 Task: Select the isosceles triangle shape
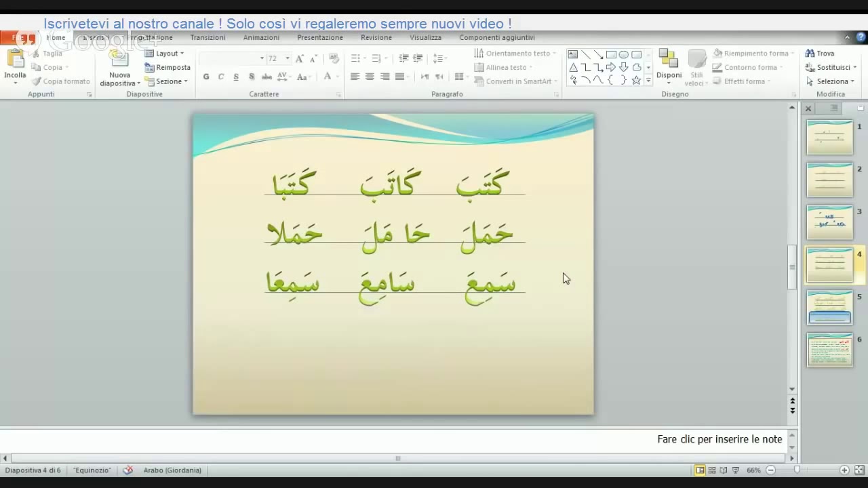coord(573,67)
